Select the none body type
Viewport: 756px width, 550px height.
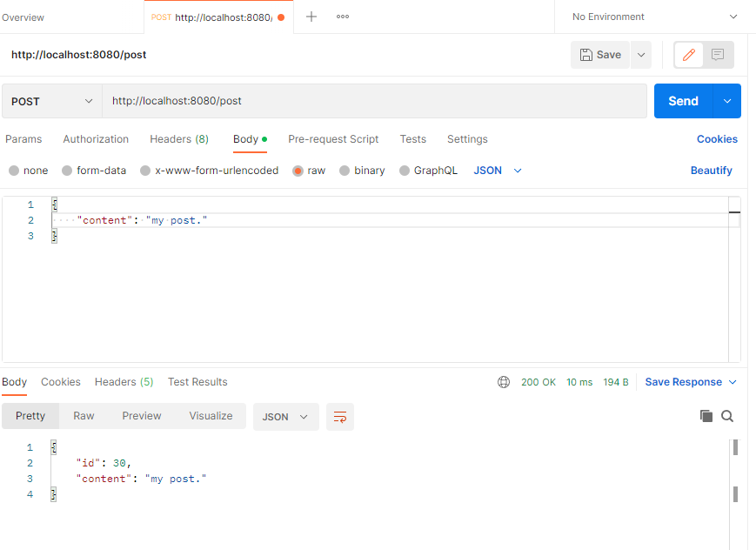pos(29,171)
